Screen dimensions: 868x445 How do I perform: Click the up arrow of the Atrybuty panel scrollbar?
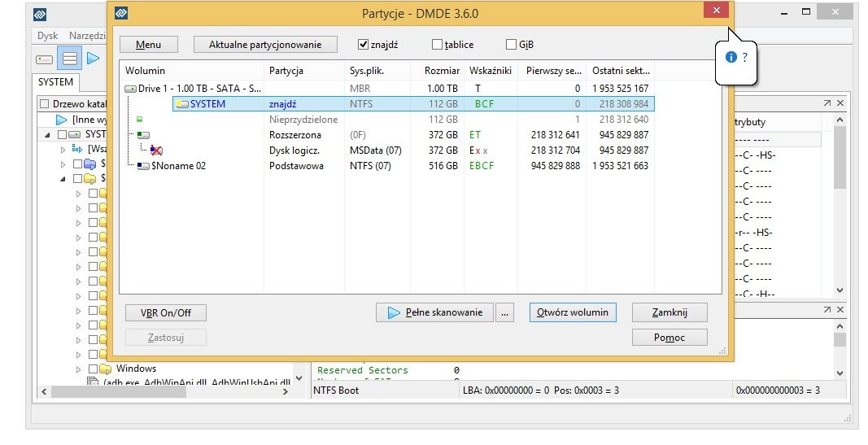pyautogui.click(x=840, y=120)
